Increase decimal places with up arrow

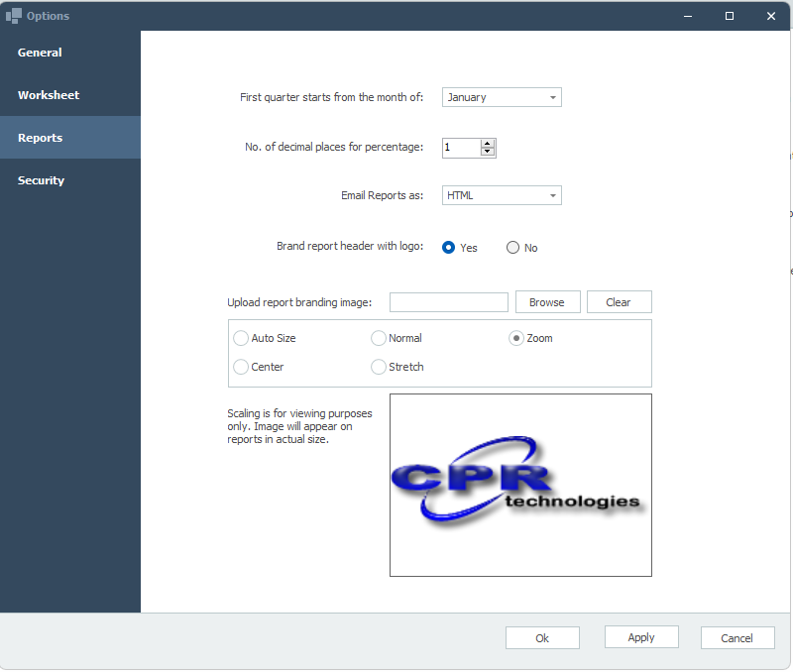(x=487, y=144)
